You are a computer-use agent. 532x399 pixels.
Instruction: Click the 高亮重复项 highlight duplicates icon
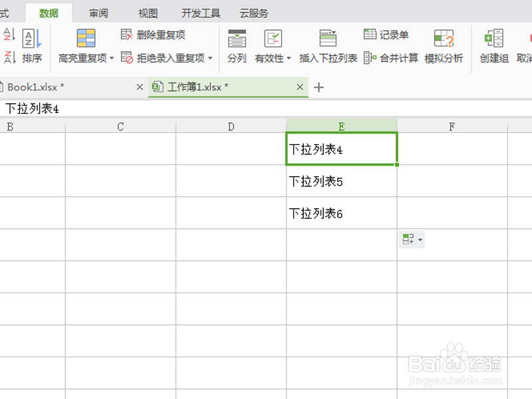point(86,38)
